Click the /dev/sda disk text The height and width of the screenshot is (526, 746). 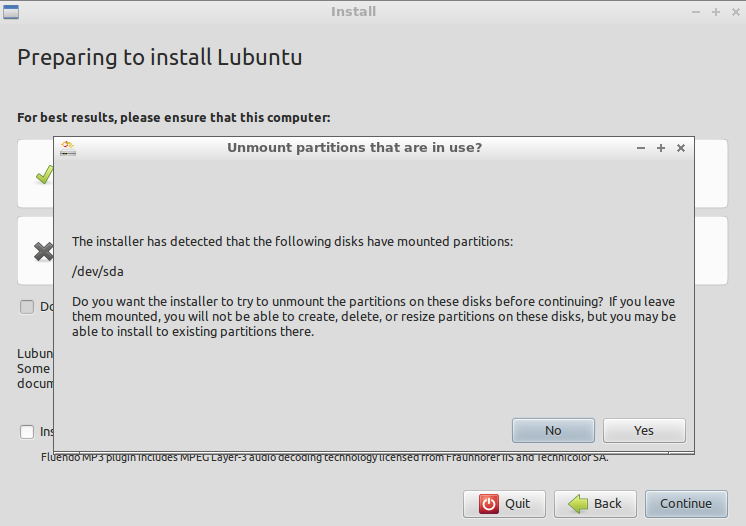[x=98, y=272]
